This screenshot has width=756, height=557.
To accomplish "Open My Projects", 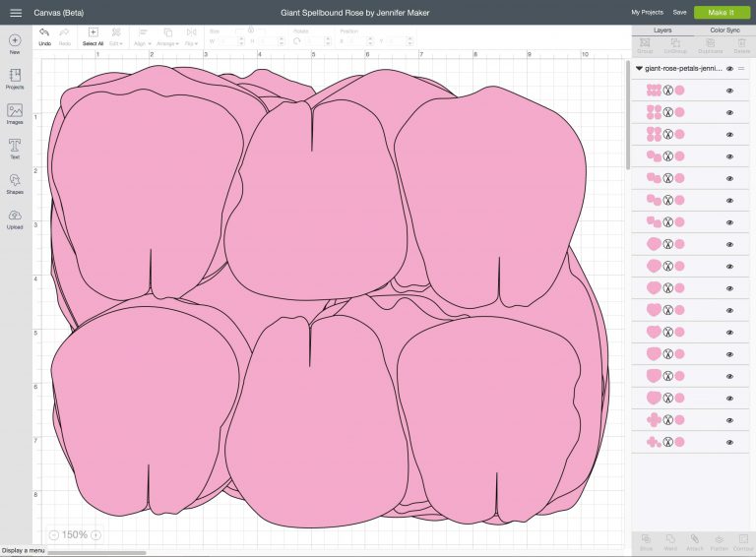I will point(647,13).
